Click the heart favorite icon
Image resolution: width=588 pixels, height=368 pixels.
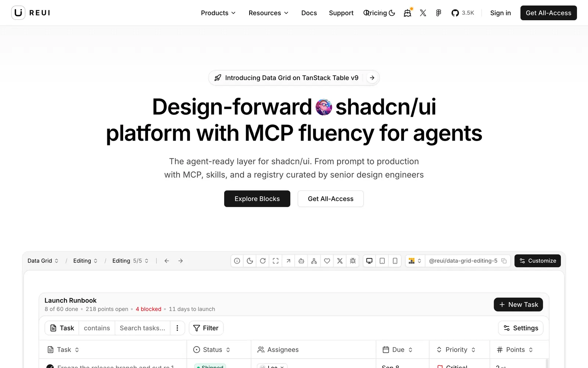pos(327,261)
